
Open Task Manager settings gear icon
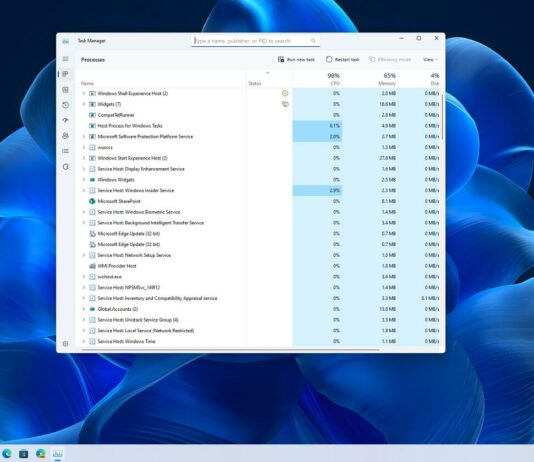[65, 344]
